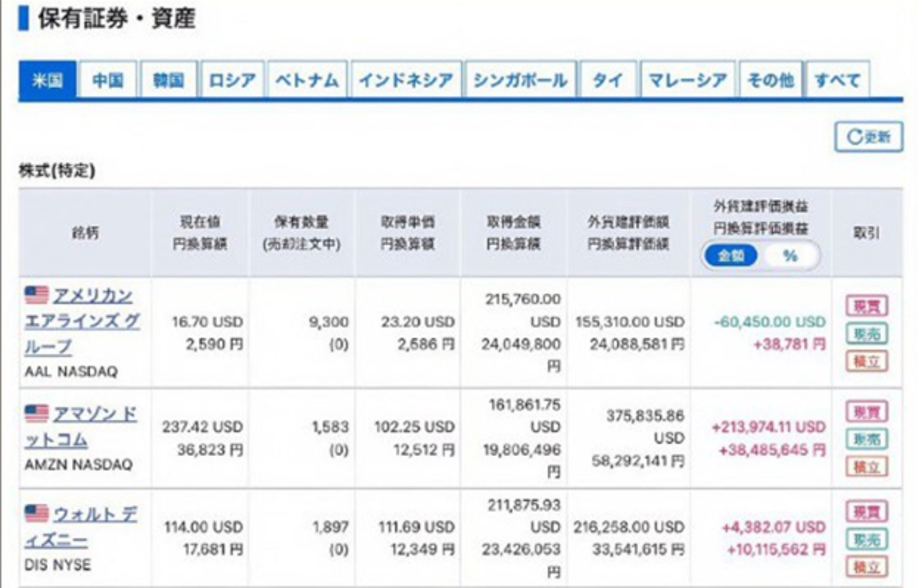Click the +4,382.07 USD gain value
Image resolution: width=918 pixels, height=588 pixels.
coord(774,526)
